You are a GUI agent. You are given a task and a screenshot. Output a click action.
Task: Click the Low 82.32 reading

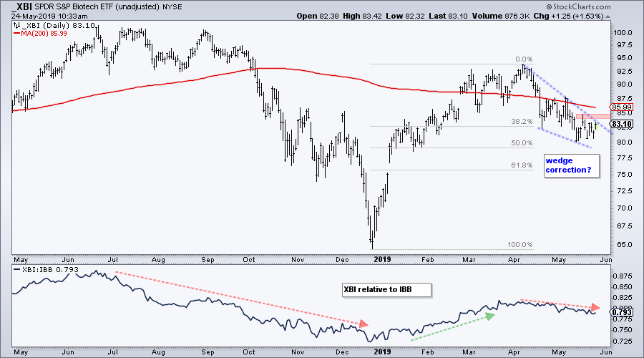coord(406,16)
